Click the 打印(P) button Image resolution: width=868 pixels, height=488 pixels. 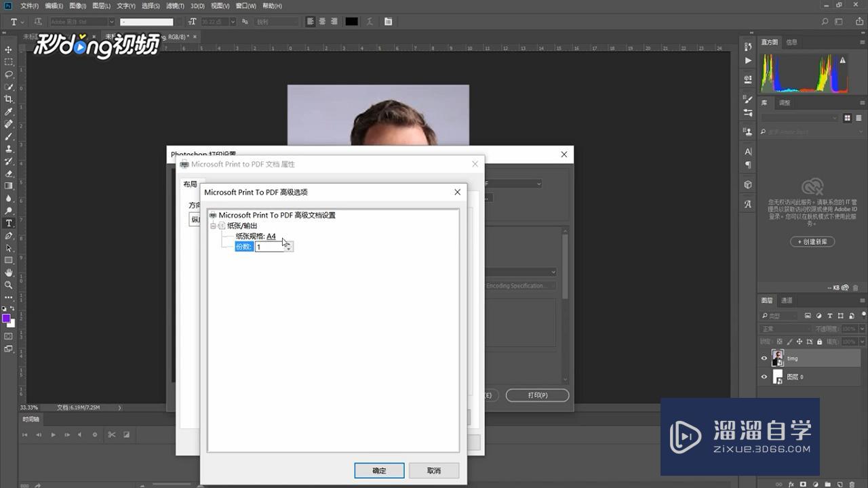coord(537,395)
